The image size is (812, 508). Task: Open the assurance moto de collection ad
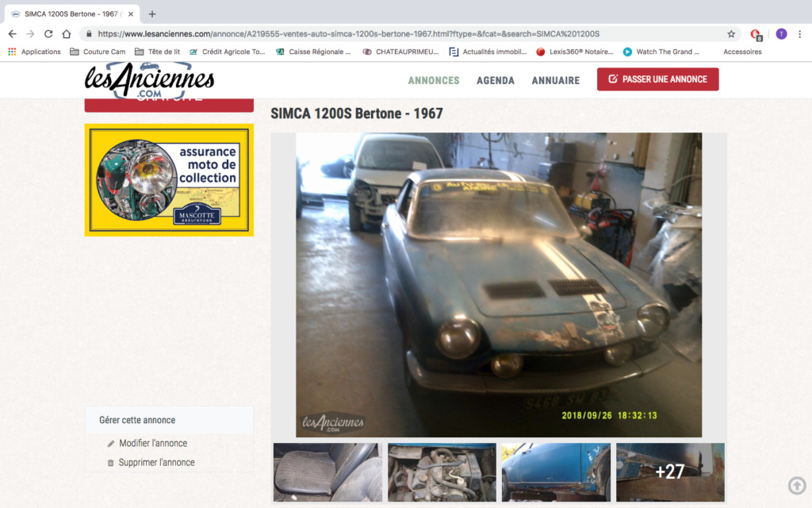[169, 180]
